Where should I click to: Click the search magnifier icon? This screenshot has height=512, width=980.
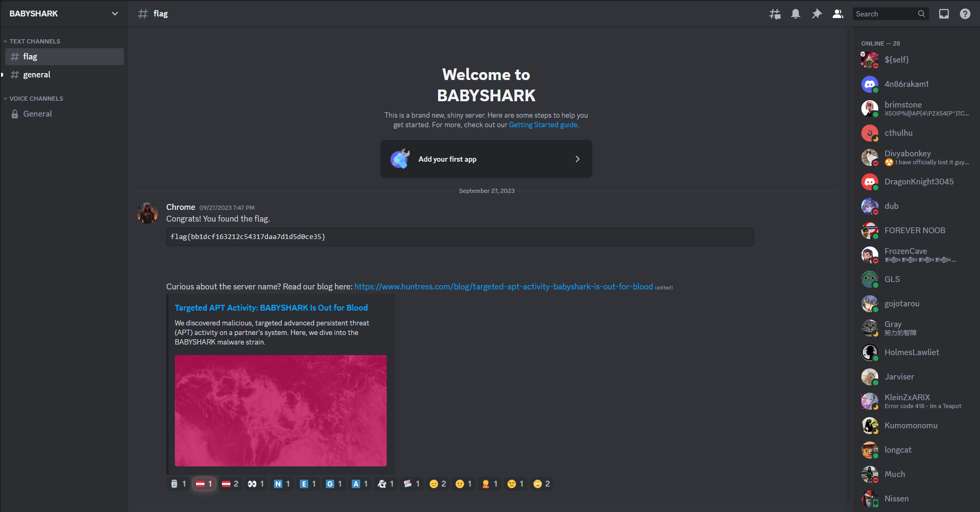[922, 14]
